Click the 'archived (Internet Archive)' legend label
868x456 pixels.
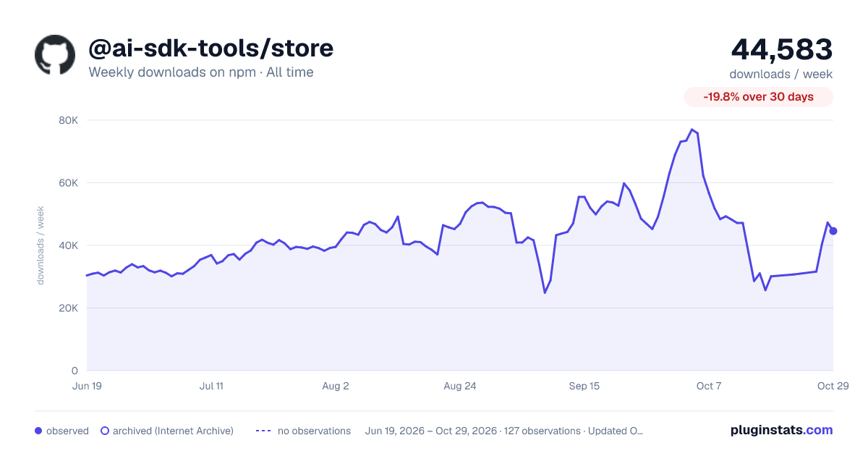[x=173, y=431]
